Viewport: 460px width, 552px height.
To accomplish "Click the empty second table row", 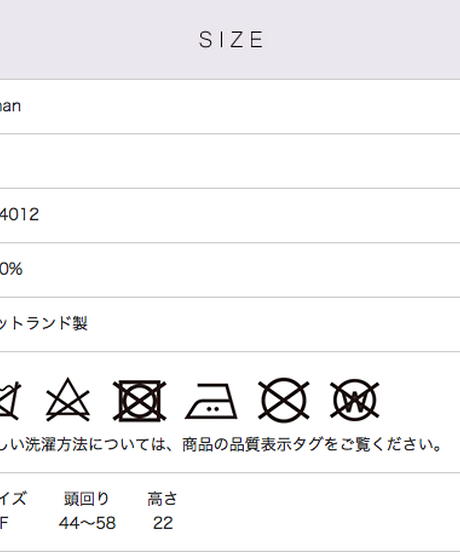I will click(230, 161).
